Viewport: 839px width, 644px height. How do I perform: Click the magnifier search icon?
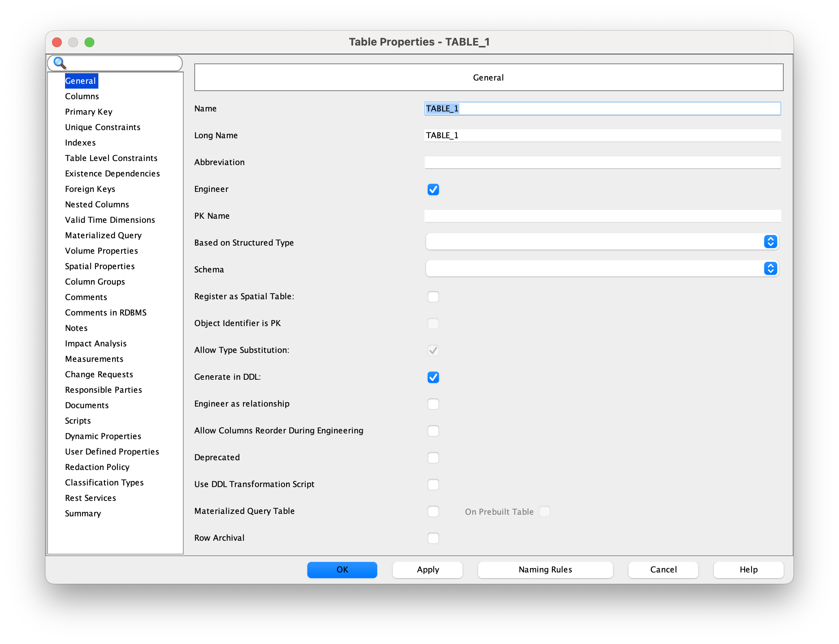(60, 63)
